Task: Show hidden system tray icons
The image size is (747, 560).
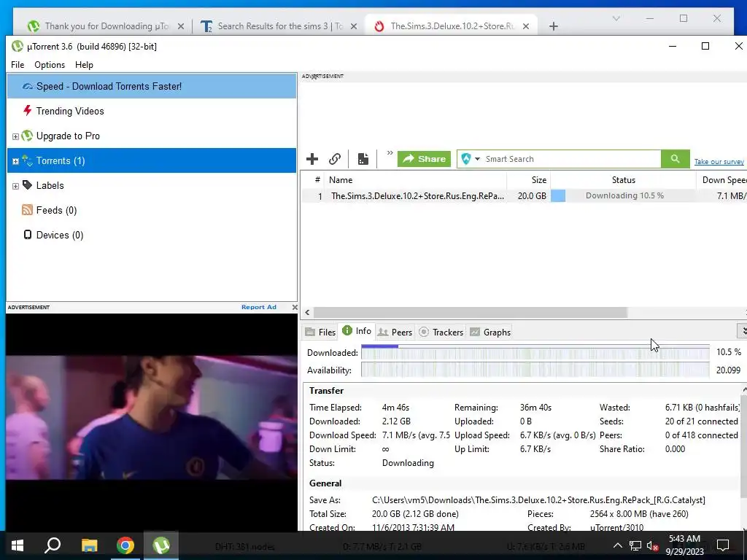Action: [617, 545]
